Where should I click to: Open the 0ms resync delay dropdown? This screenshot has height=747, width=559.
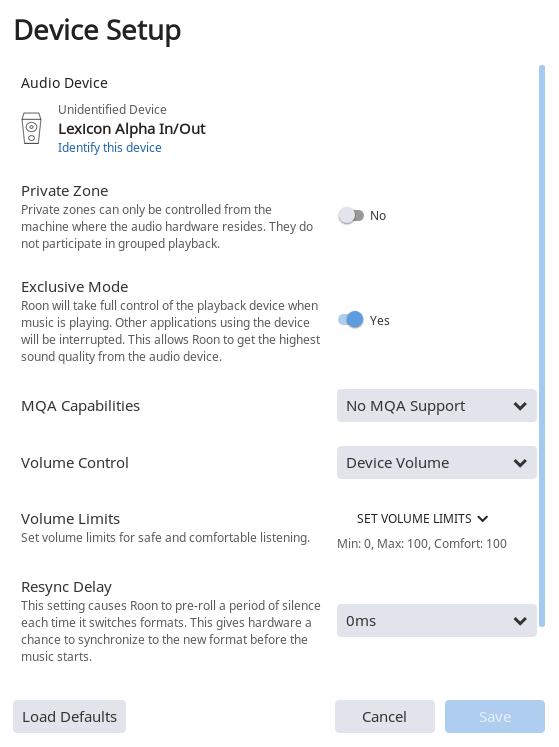[437, 620]
